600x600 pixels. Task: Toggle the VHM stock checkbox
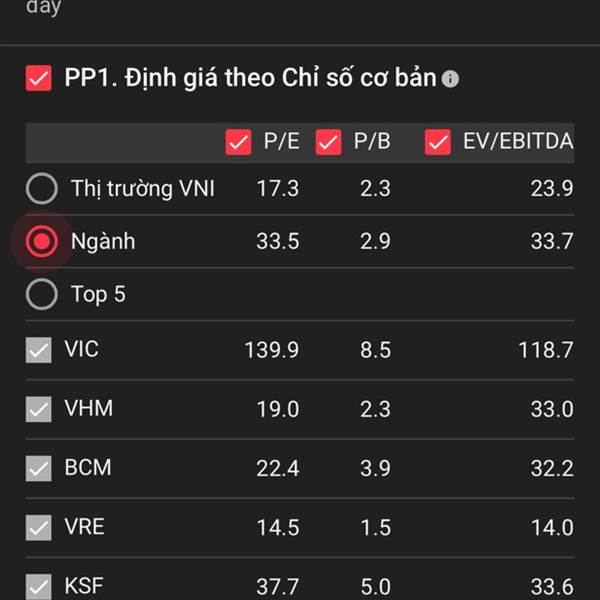[x=39, y=409]
